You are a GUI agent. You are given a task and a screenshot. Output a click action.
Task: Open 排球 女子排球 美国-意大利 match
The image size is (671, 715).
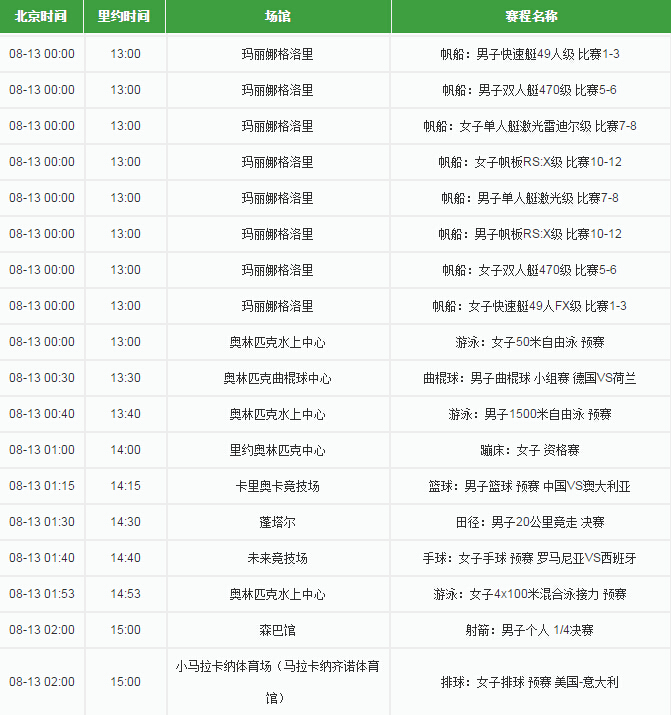(x=530, y=682)
